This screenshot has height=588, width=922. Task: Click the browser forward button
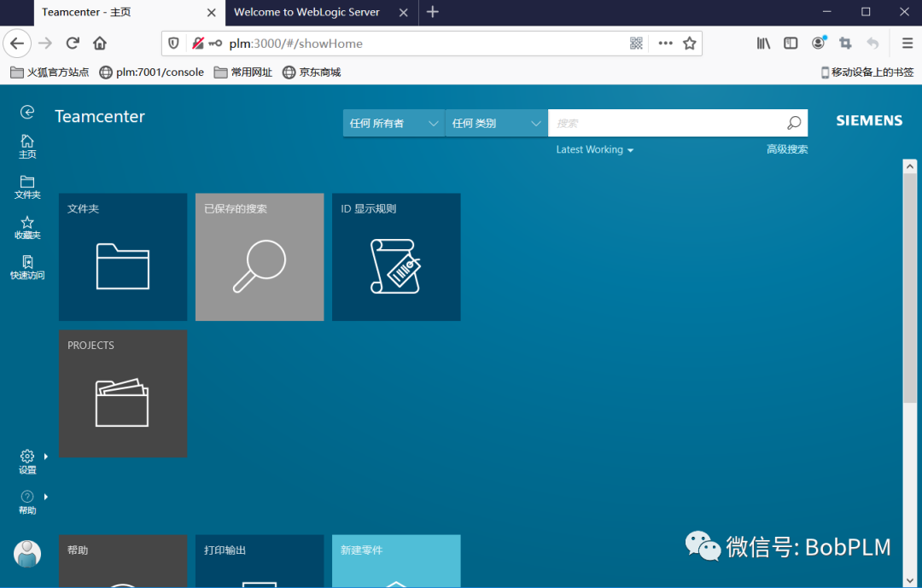45,43
